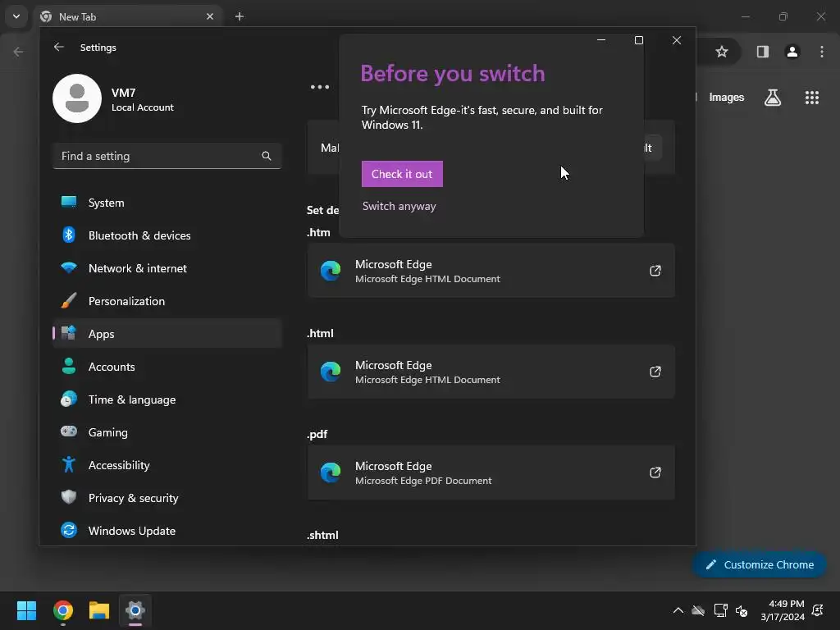The height and width of the screenshot is (630, 840).
Task: Click Settings gear in taskbar
Action: click(135, 610)
